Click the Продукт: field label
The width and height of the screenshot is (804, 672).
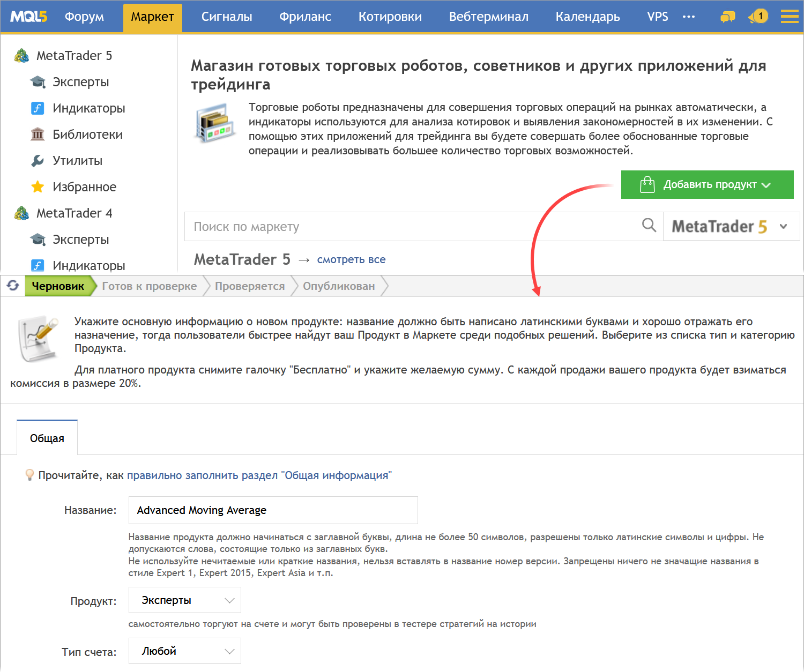pyautogui.click(x=94, y=601)
